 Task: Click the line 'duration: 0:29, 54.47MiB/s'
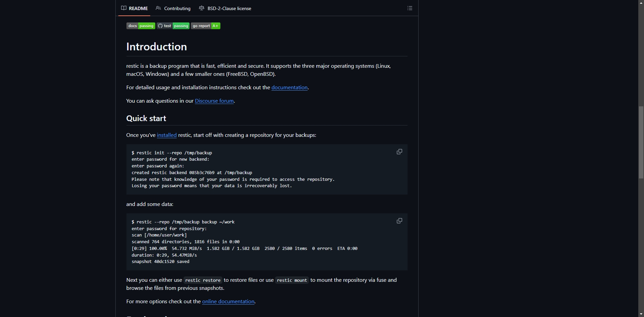(164, 255)
